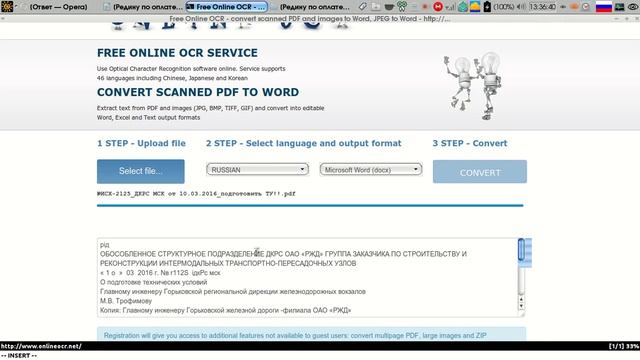The height and width of the screenshot is (360, 640).
Task: Click the dark bowl-shaped tray icon
Action: coord(389,7)
